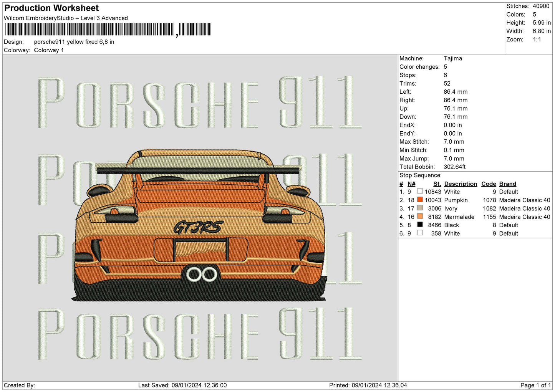Click the Colors value 5 in the header
Viewport: 555px width, 392px height.
coord(534,15)
